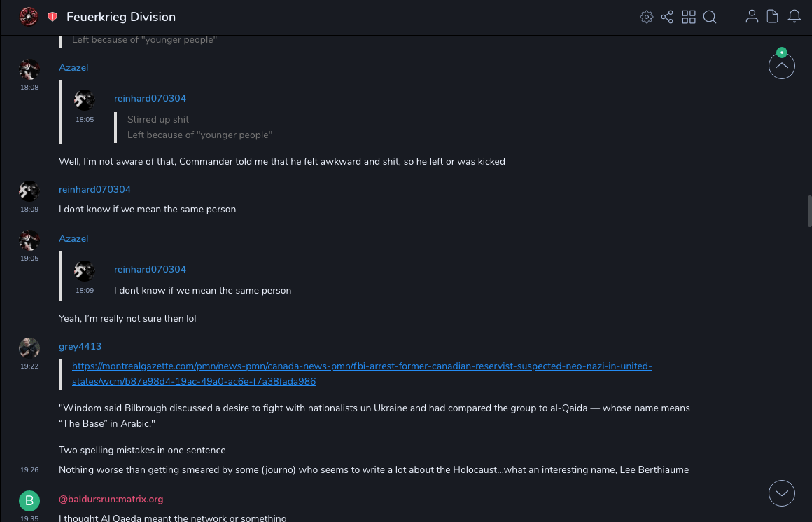Open the four-squares grid icon
Screen dimensions: 812x522
tap(689, 17)
